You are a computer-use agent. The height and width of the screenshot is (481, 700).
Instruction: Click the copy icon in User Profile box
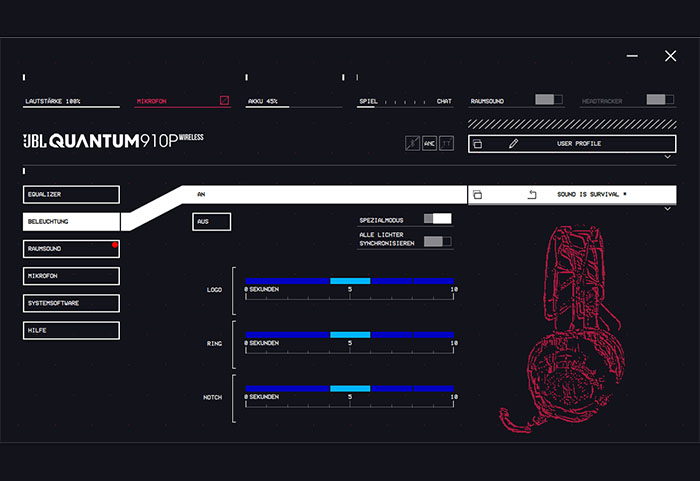tap(477, 144)
